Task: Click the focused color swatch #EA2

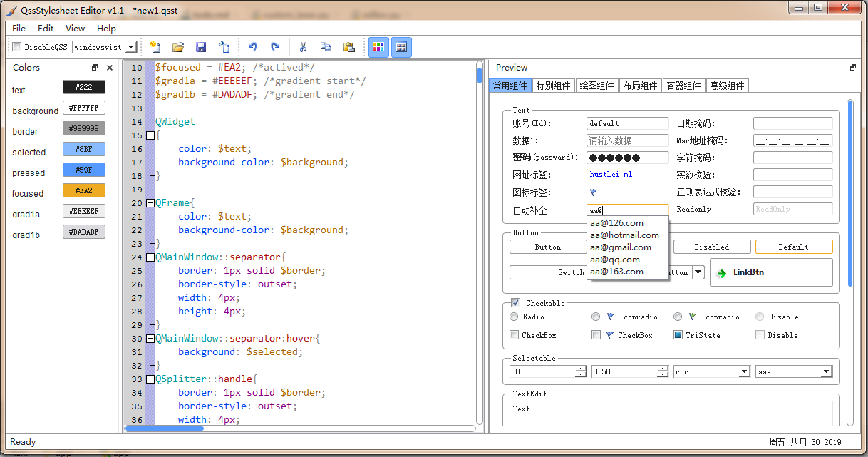Action: pos(84,190)
